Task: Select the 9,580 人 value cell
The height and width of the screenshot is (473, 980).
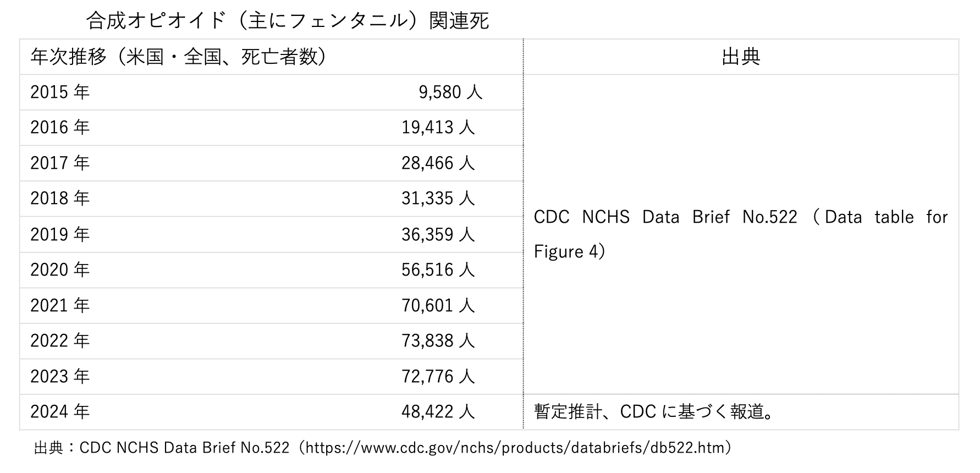Action: click(x=450, y=92)
